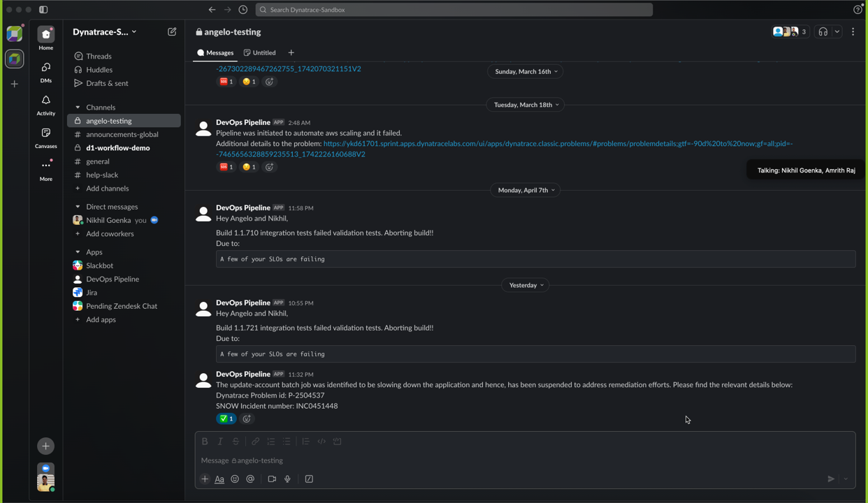The image size is (868, 503).
Task: Open the d1-workflow-demo channel
Action: coord(117,148)
